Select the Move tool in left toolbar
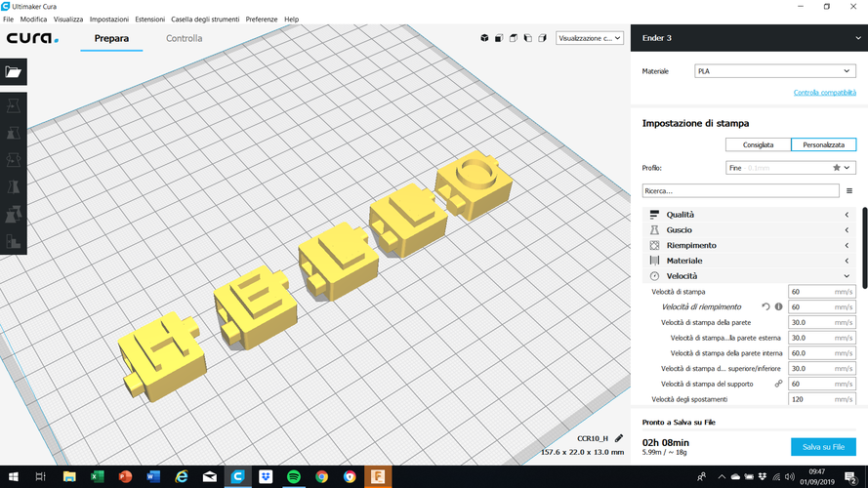Image resolution: width=868 pixels, height=488 pixels. [14, 105]
